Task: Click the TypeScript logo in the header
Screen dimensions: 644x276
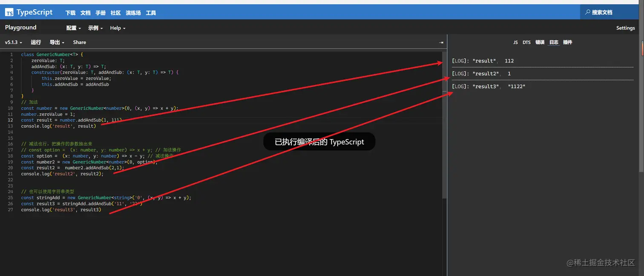Action: [x=29, y=12]
